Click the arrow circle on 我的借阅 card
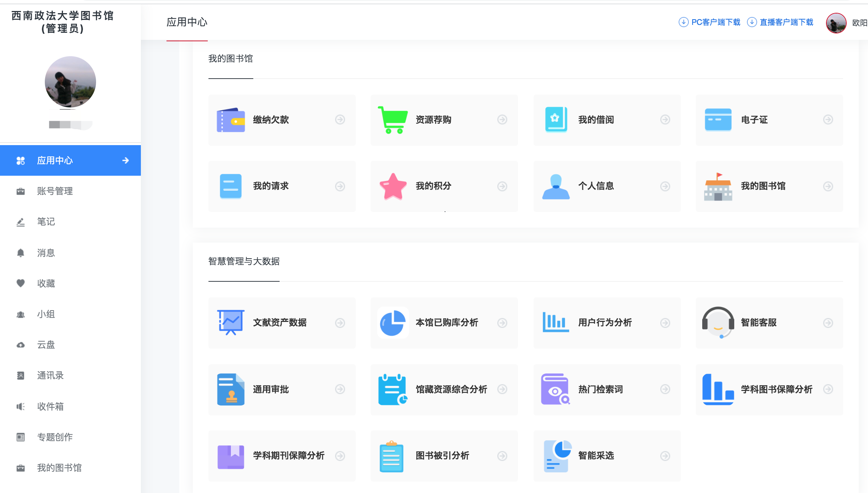This screenshot has height=493, width=868. [665, 120]
